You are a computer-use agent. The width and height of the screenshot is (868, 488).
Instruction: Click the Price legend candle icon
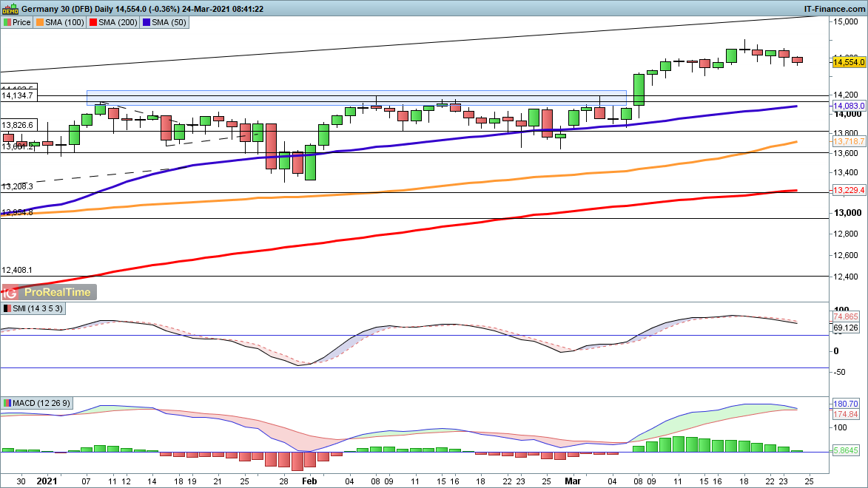(7, 23)
